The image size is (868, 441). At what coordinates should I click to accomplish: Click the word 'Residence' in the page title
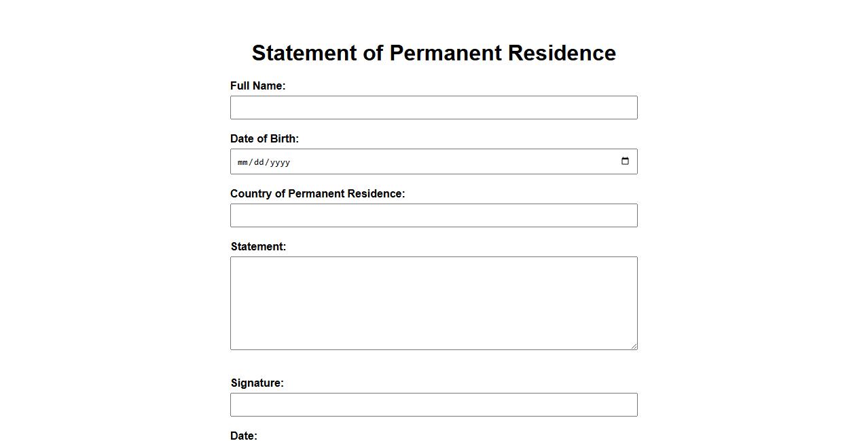pyautogui.click(x=562, y=53)
